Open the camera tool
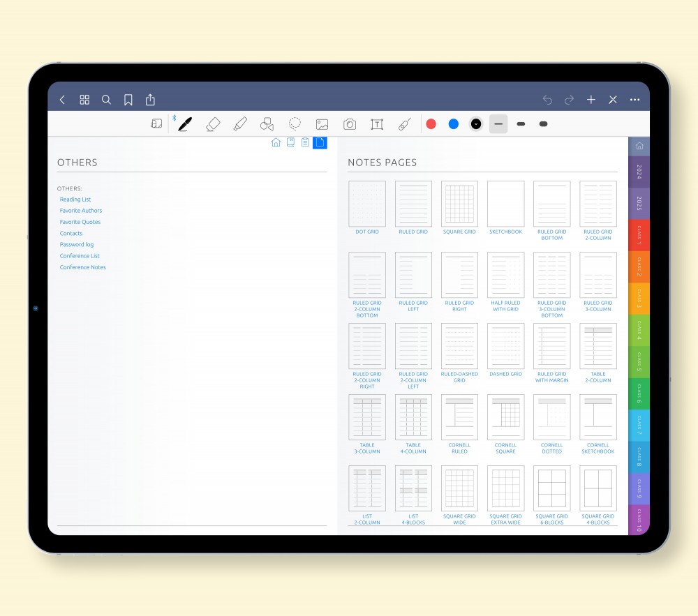 point(350,124)
